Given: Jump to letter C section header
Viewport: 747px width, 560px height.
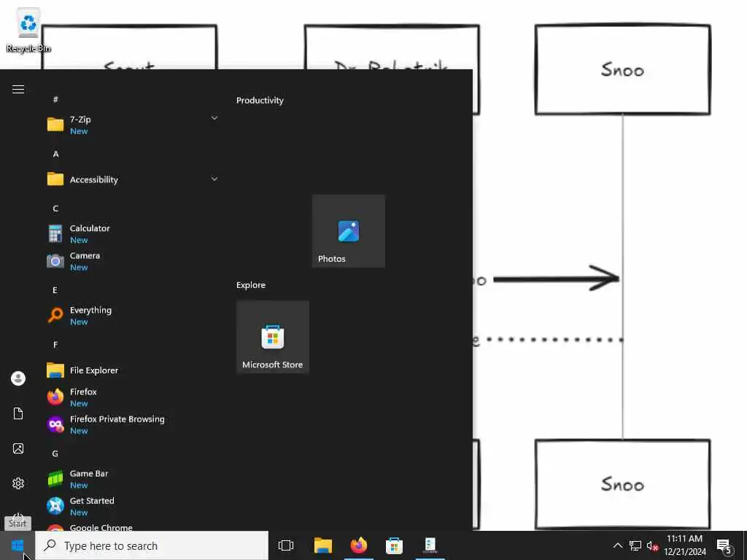Looking at the screenshot, I should click(55, 209).
